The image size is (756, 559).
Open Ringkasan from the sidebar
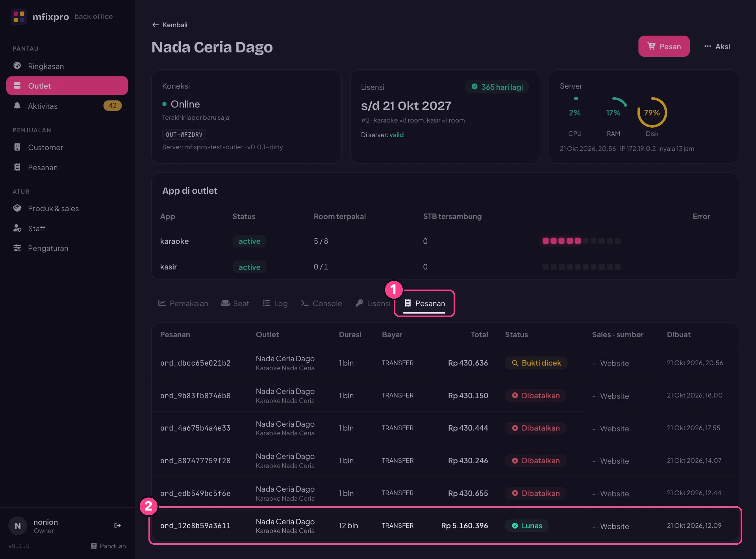click(x=67, y=66)
